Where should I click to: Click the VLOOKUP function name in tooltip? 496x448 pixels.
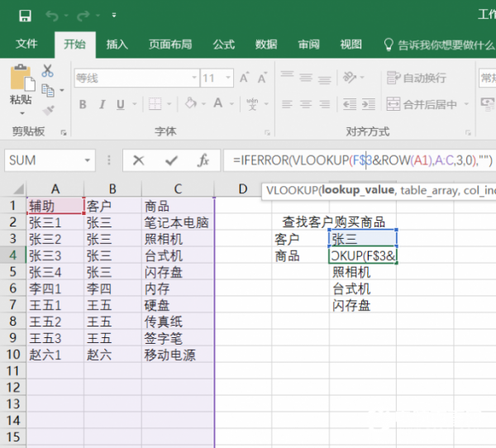[292, 190]
